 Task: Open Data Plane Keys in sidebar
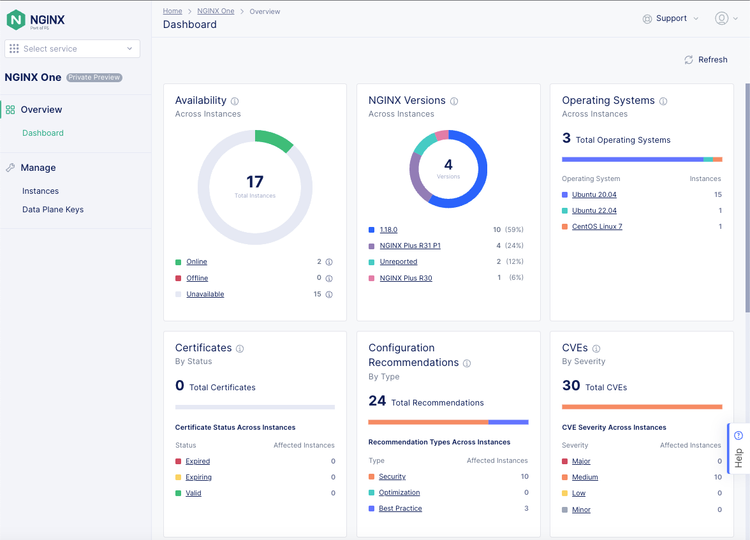pos(53,210)
